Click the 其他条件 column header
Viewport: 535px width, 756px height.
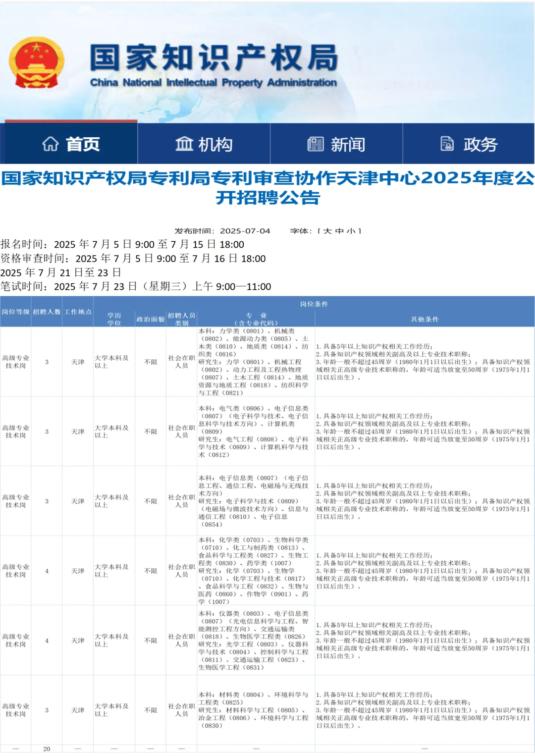pyautogui.click(x=425, y=319)
